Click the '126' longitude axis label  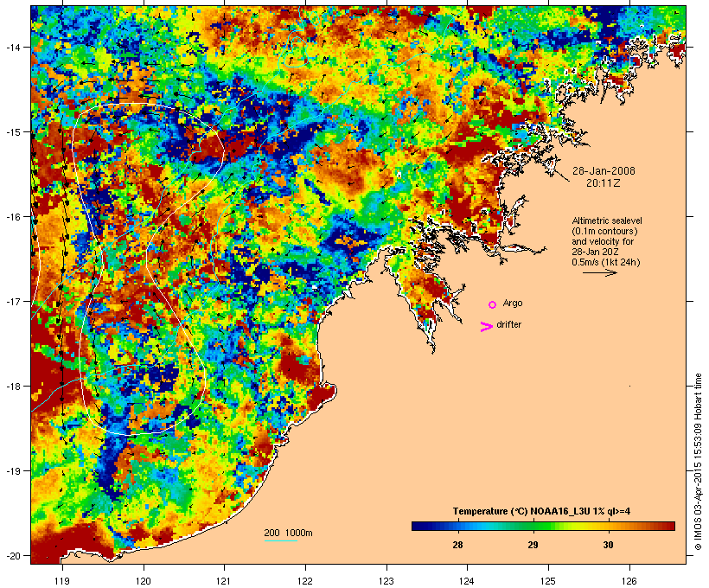click(629, 581)
